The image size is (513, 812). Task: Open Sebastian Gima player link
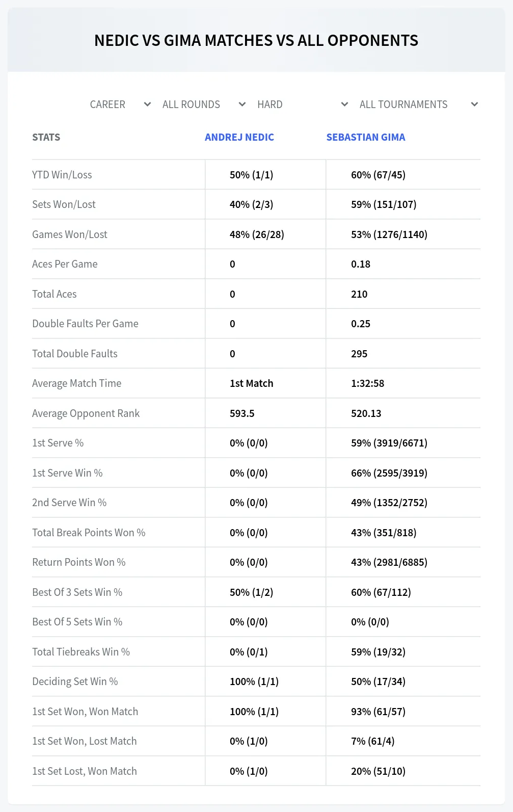coord(366,137)
